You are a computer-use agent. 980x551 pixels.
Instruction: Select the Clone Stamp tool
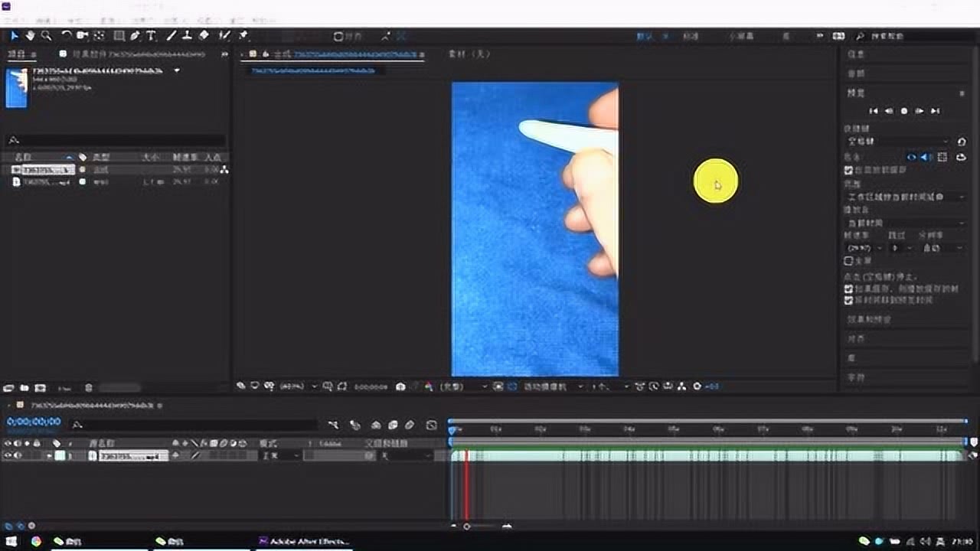coord(187,35)
